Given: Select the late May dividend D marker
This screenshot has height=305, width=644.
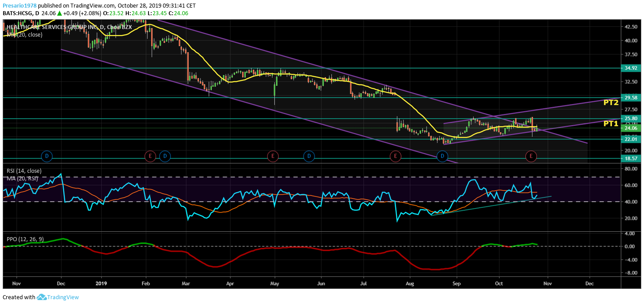Looking at the screenshot, I should (x=309, y=156).
